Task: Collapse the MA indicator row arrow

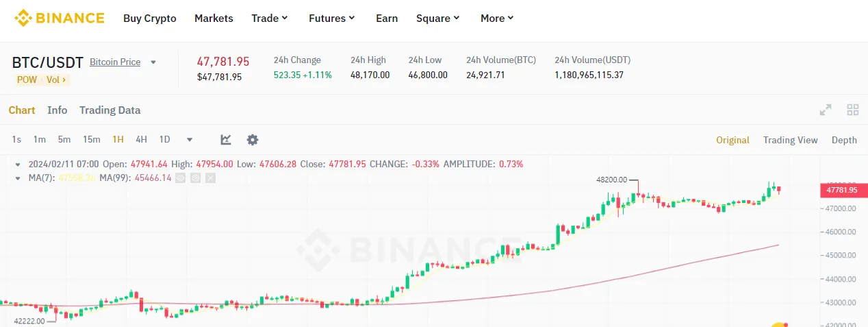Action: [17, 178]
